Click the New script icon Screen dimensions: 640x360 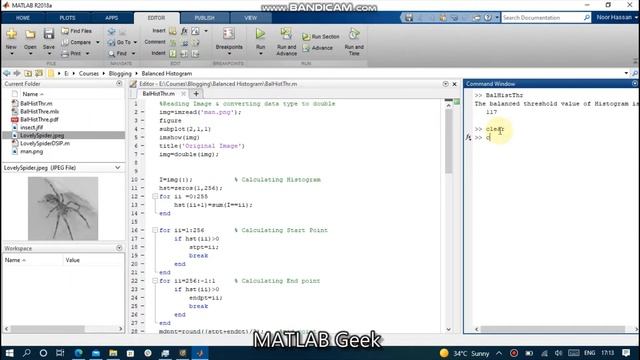coord(11,35)
